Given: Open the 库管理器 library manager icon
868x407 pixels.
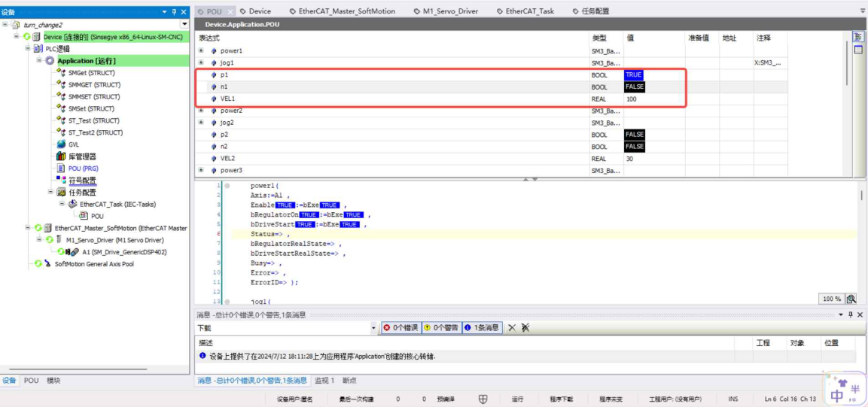Looking at the screenshot, I should click(x=62, y=156).
